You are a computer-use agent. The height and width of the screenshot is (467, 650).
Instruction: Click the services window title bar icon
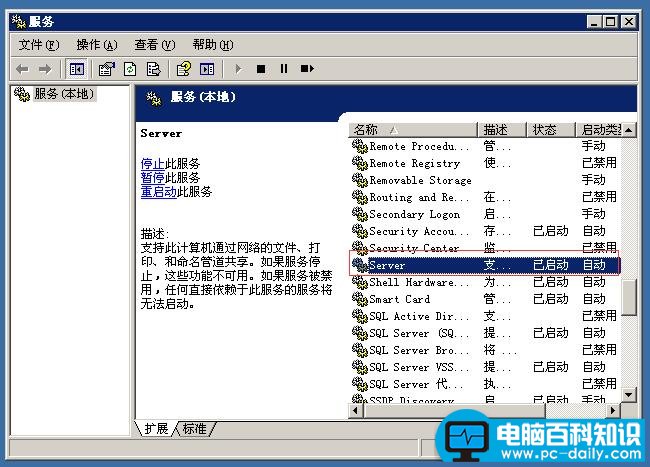pos(19,22)
